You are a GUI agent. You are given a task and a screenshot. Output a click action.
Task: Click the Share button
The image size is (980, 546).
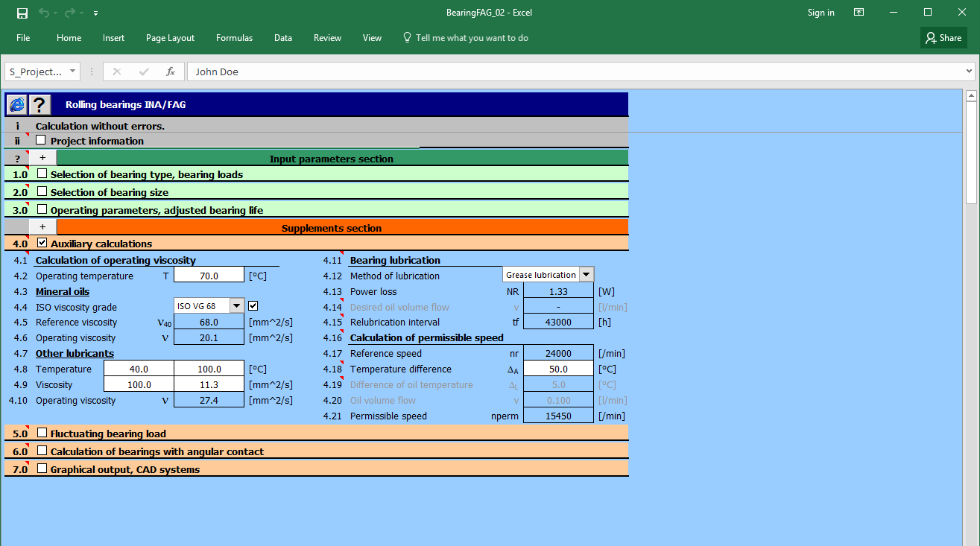[943, 37]
